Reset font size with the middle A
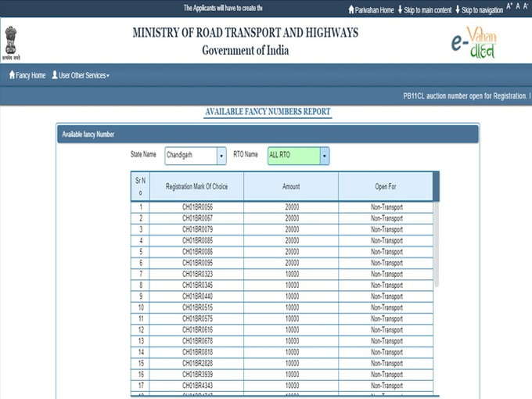532x399 pixels. click(x=518, y=6)
